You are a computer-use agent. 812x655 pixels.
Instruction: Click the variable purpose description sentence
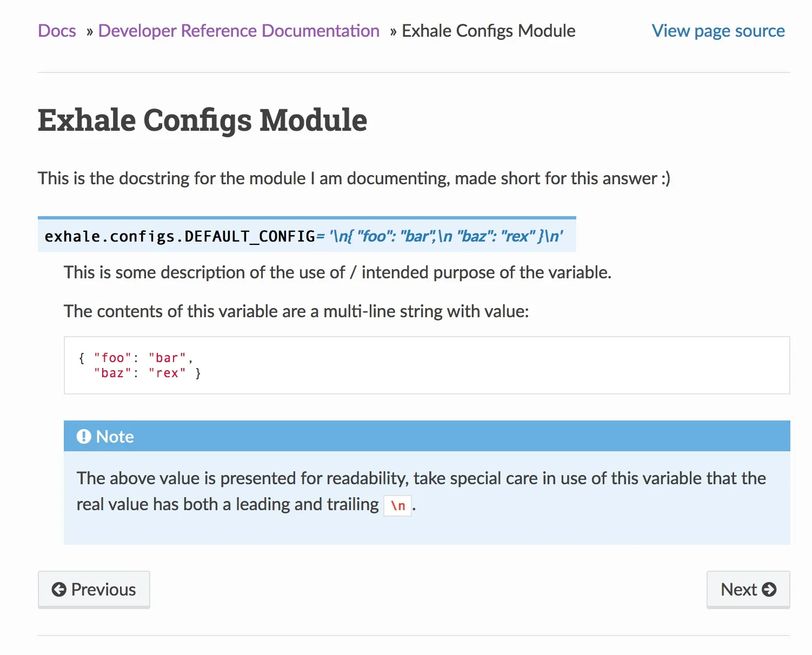tap(337, 272)
